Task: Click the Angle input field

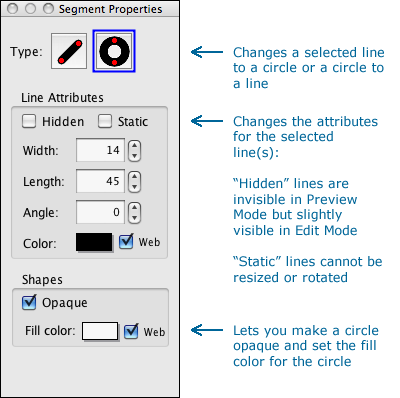Action: coord(100,212)
